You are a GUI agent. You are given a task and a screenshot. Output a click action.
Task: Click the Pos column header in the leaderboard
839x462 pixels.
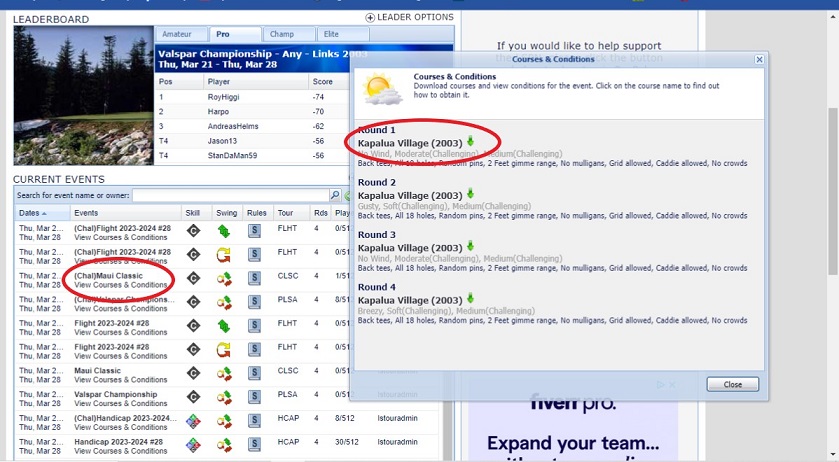click(x=179, y=81)
